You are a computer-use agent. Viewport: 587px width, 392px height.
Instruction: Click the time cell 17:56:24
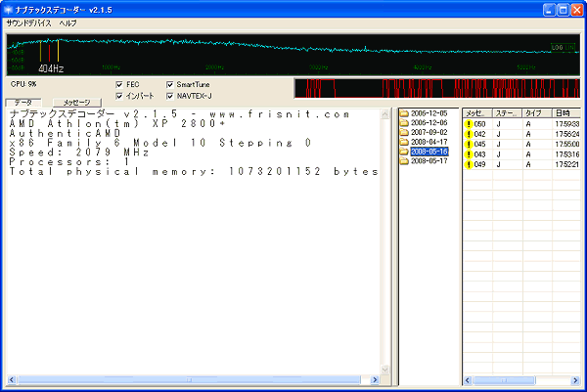pyautogui.click(x=567, y=134)
